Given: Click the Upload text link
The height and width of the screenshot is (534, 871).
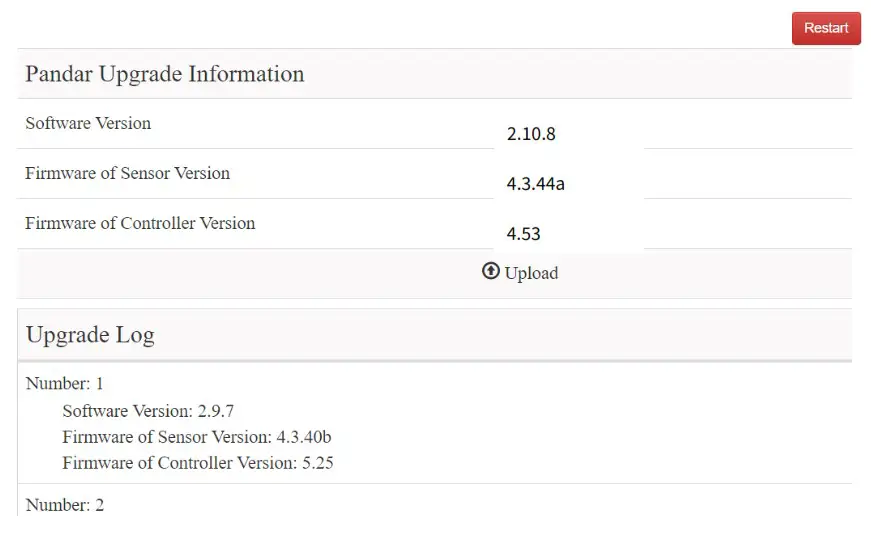Looking at the screenshot, I should pos(531,273).
